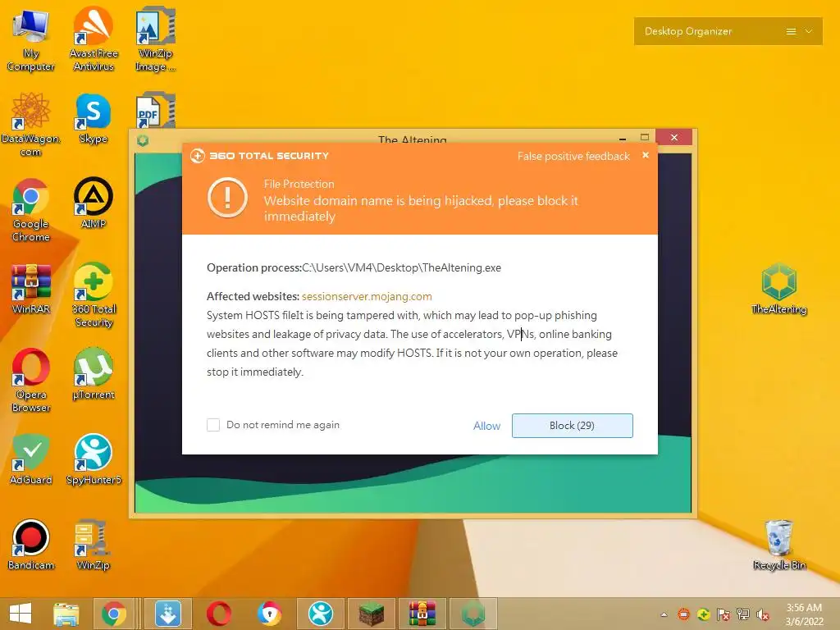
Task: Show hidden system tray icons
Action: 664,615
